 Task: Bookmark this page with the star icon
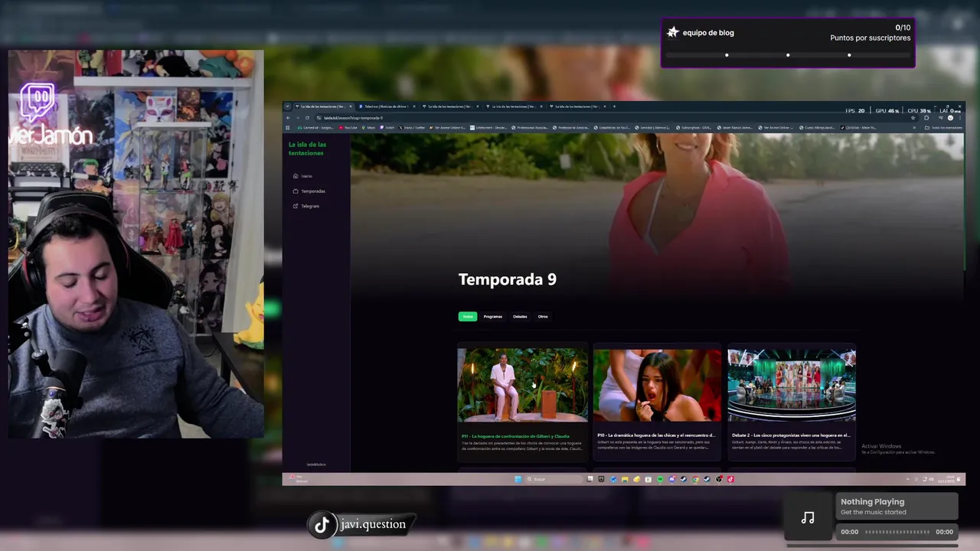pos(913,118)
